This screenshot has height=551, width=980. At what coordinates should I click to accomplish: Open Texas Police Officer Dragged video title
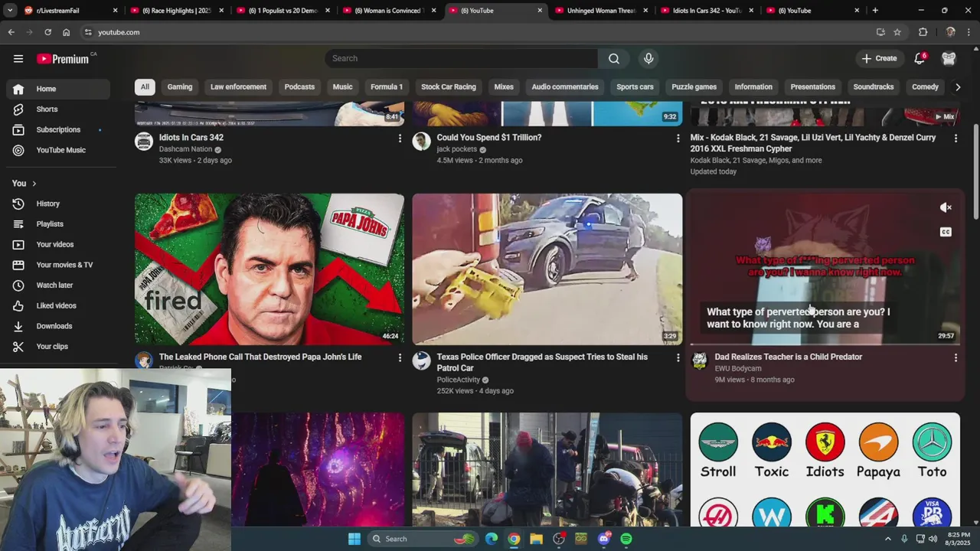click(542, 362)
